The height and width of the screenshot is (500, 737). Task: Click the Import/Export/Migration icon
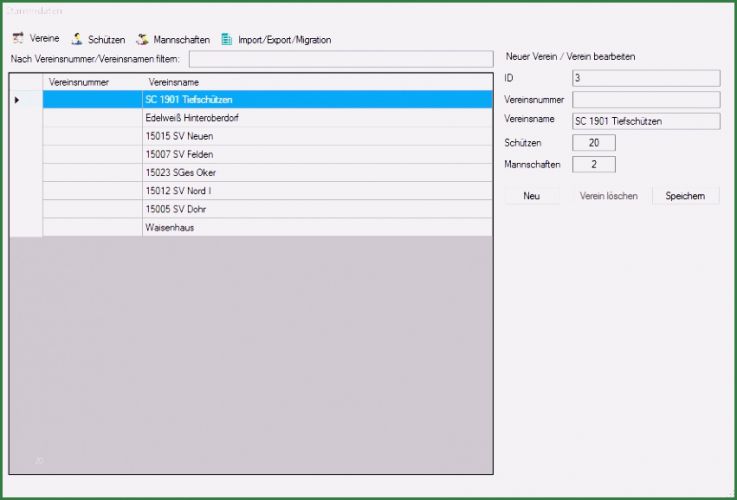point(227,39)
